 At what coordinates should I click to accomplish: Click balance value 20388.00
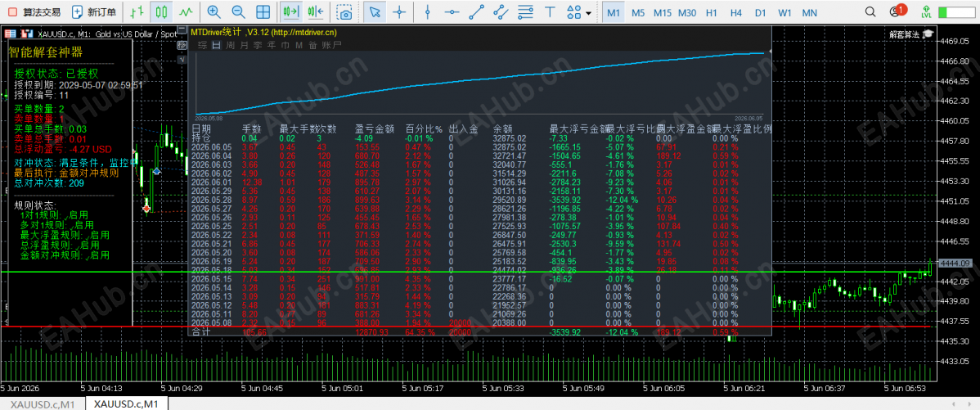510,322
